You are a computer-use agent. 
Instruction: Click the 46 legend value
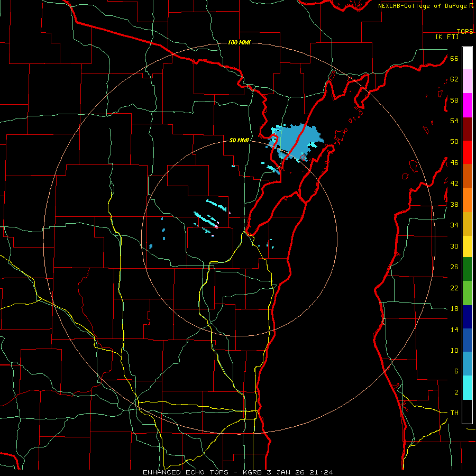[x=454, y=163]
